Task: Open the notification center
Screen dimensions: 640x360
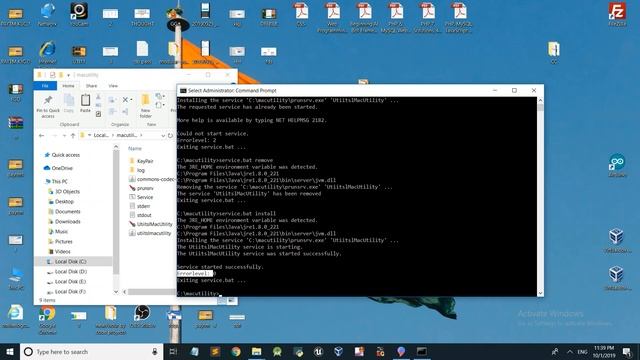Action: pos(627,351)
